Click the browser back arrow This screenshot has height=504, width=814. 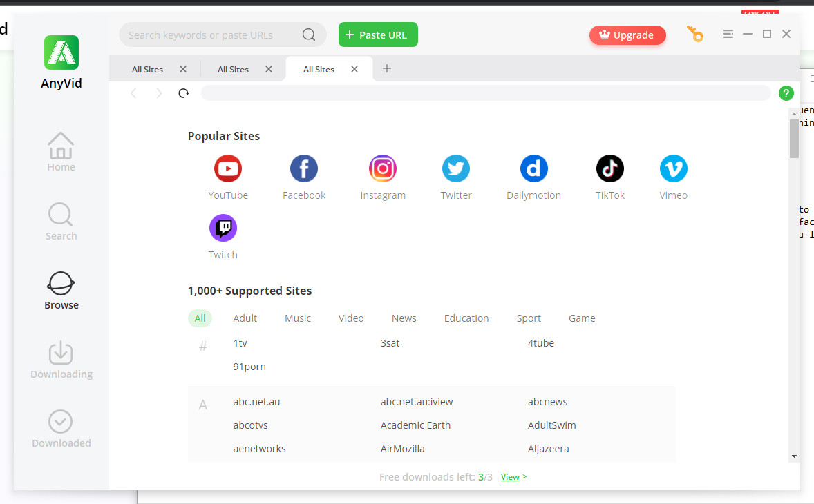coord(133,93)
